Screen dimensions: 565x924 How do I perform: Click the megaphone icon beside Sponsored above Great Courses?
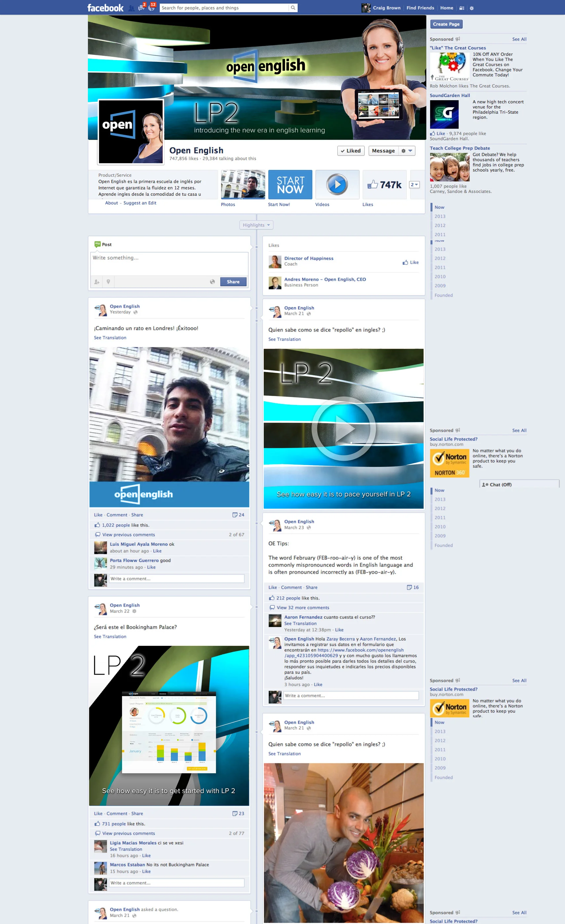pyautogui.click(x=458, y=39)
